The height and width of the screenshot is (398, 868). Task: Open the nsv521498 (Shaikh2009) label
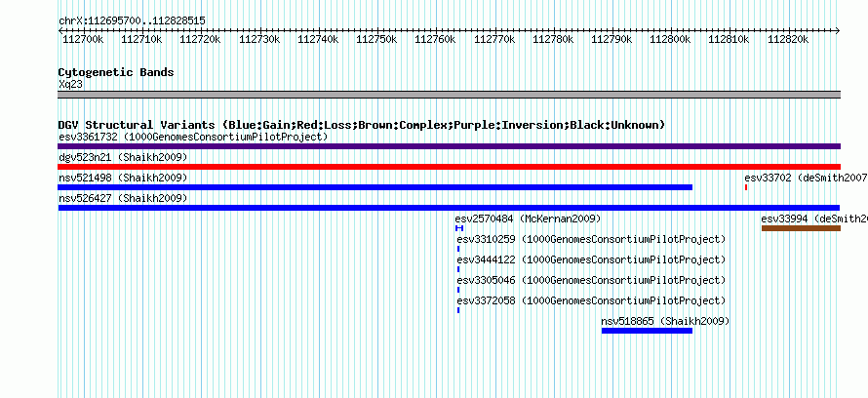pyautogui.click(x=123, y=178)
